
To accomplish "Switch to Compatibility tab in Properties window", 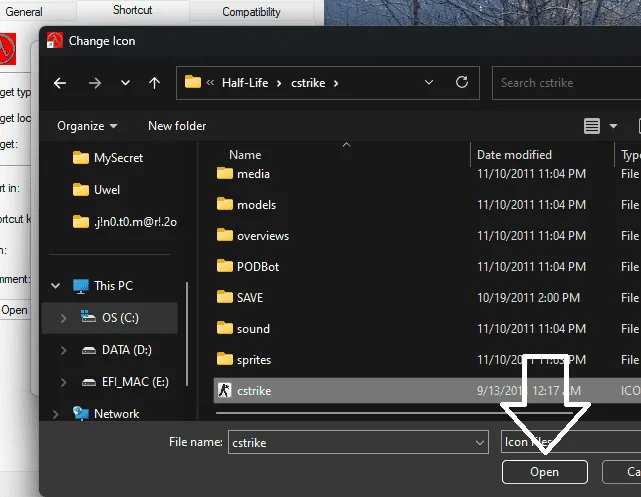I will (x=251, y=12).
